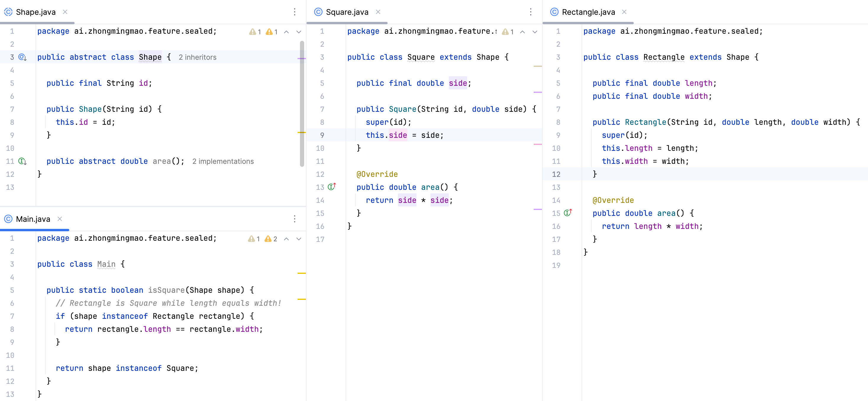
Task: Open the three-dot tab menu in the Shape.java pane
Action: [294, 12]
